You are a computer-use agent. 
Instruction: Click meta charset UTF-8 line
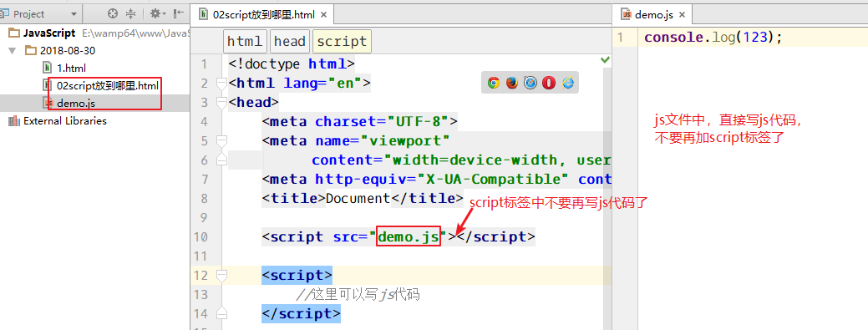(x=360, y=121)
